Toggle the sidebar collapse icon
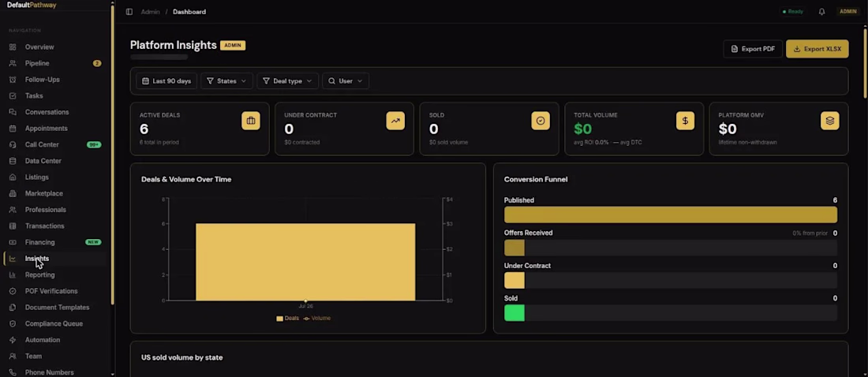Screen dimensions: 868x377 coord(129,12)
